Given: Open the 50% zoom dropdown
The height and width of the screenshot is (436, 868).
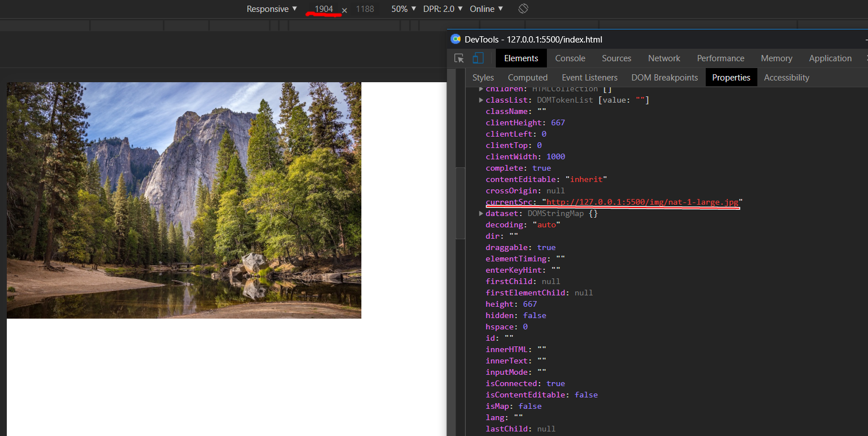Looking at the screenshot, I should point(403,9).
